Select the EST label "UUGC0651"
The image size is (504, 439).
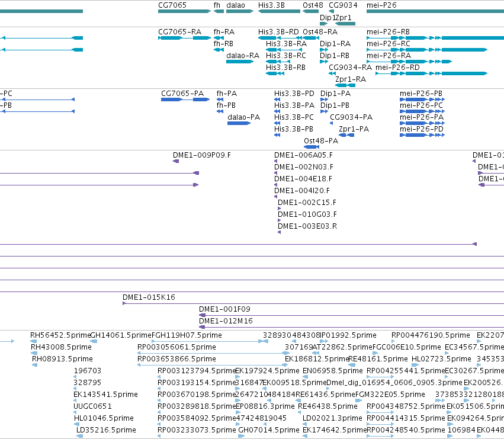pyautogui.click(x=92, y=406)
